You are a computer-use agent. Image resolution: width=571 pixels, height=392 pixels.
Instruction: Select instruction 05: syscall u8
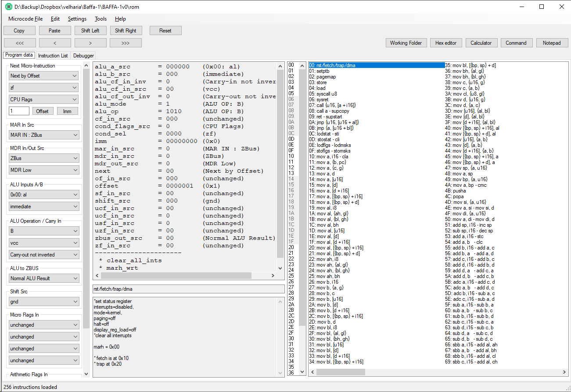(x=323, y=94)
